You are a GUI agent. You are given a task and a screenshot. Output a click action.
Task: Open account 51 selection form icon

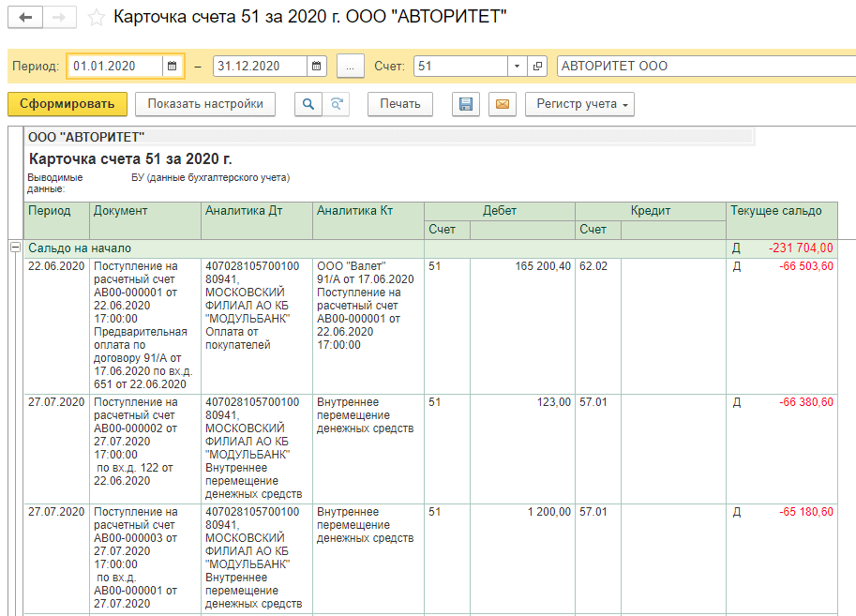click(537, 67)
